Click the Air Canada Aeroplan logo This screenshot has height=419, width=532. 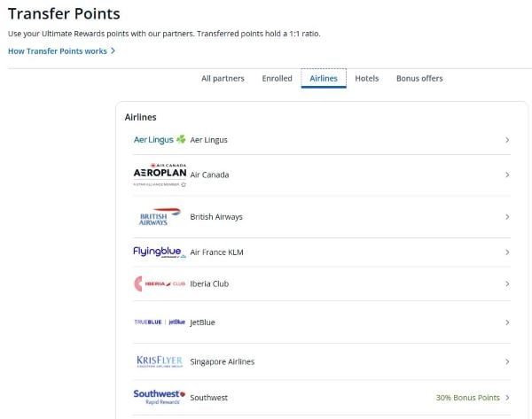pyautogui.click(x=160, y=175)
